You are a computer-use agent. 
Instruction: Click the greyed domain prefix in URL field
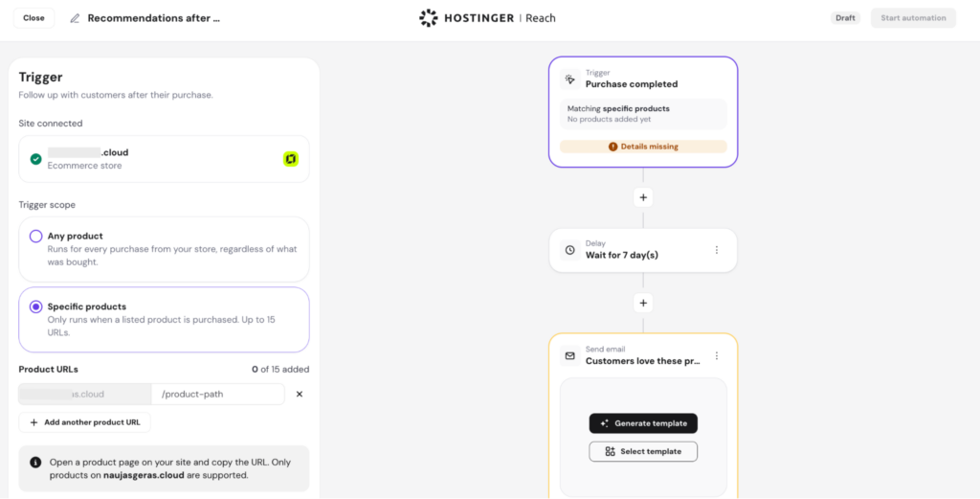click(x=85, y=394)
